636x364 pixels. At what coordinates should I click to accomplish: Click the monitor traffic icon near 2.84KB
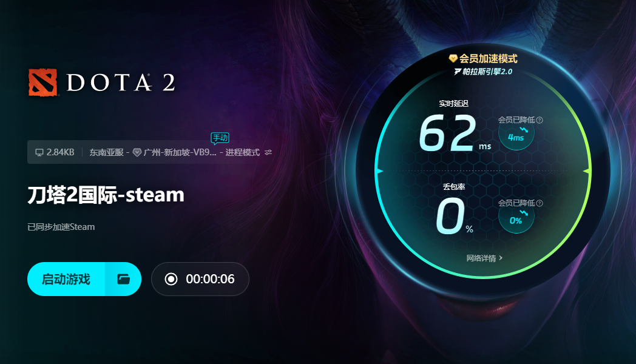[x=39, y=152]
